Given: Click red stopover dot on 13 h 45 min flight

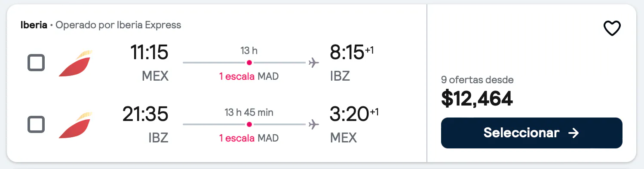Looking at the screenshot, I should point(249,124).
